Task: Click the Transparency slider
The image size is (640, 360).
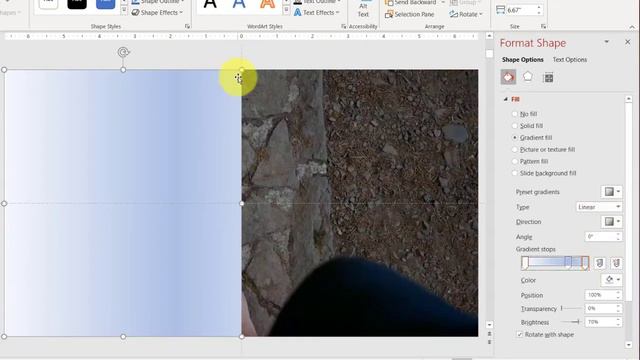Action: tap(571, 308)
